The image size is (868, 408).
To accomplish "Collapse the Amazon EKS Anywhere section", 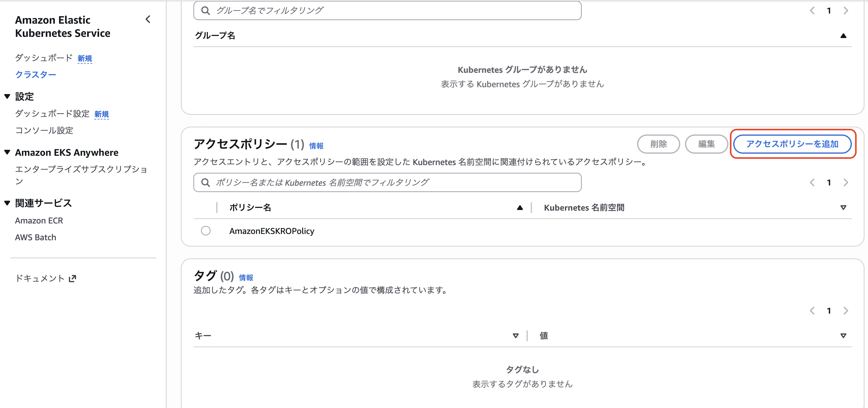I will 7,152.
